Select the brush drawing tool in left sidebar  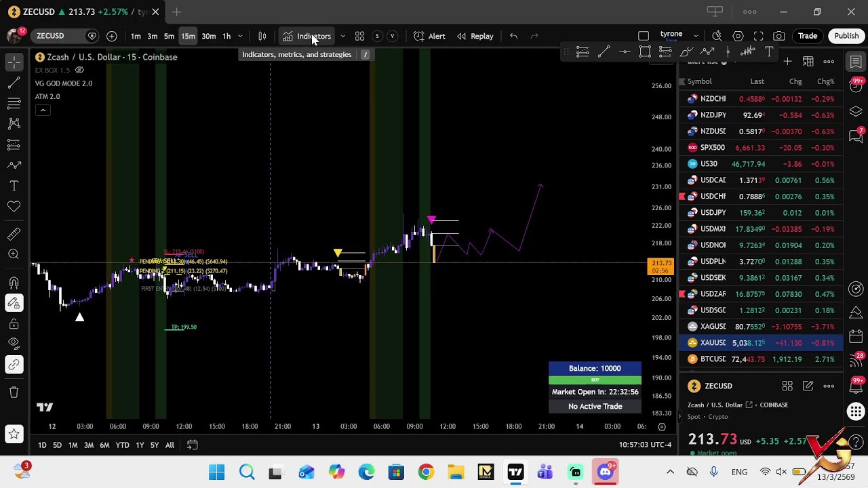coord(14,165)
